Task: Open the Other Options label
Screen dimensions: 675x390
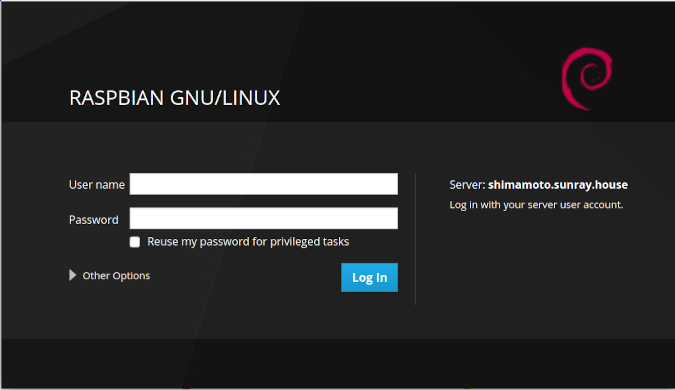Action: 116,276
